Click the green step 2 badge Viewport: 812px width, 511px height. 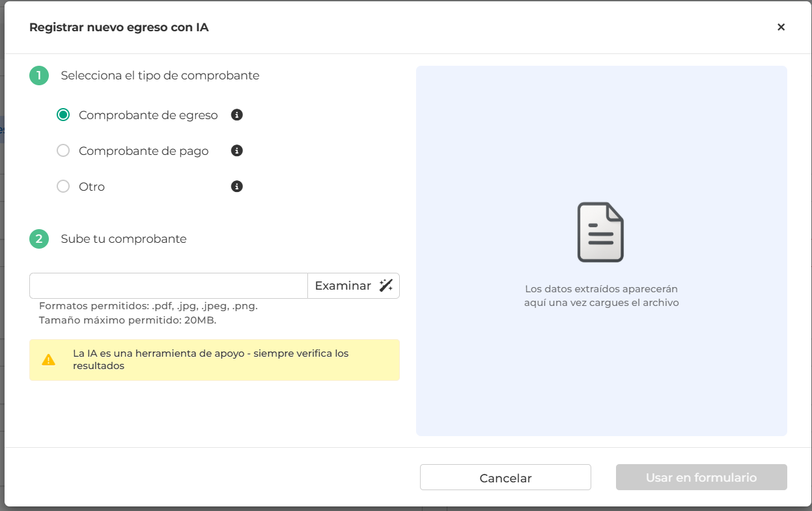click(39, 239)
